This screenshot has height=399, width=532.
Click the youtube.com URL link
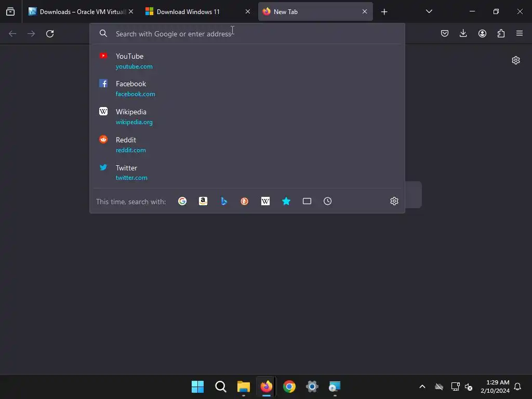134,66
